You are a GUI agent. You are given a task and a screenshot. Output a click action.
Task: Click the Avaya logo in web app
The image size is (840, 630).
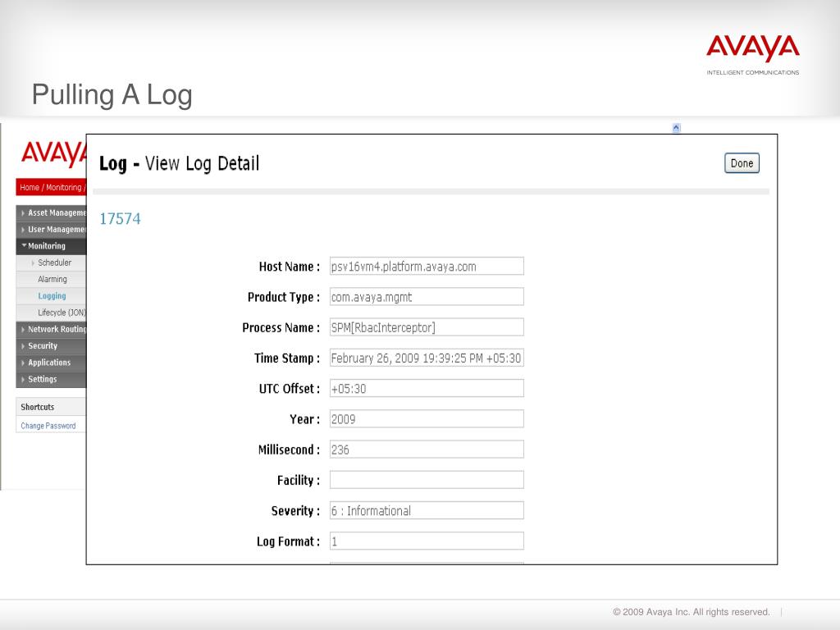coord(53,153)
